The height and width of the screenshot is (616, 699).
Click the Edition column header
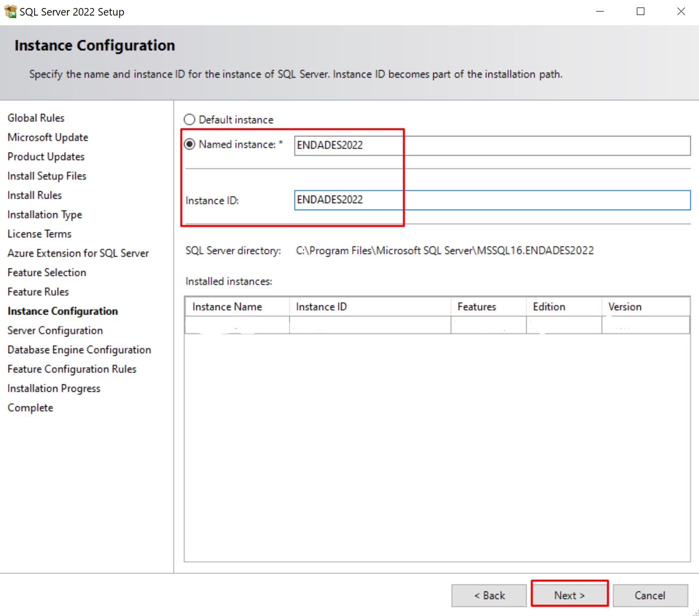[564, 307]
